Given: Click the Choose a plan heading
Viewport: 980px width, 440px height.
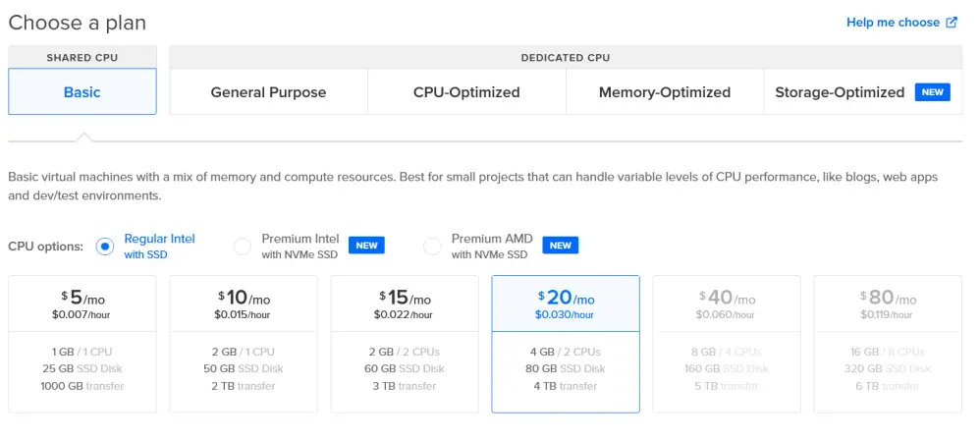Looking at the screenshot, I should pyautogui.click(x=77, y=23).
